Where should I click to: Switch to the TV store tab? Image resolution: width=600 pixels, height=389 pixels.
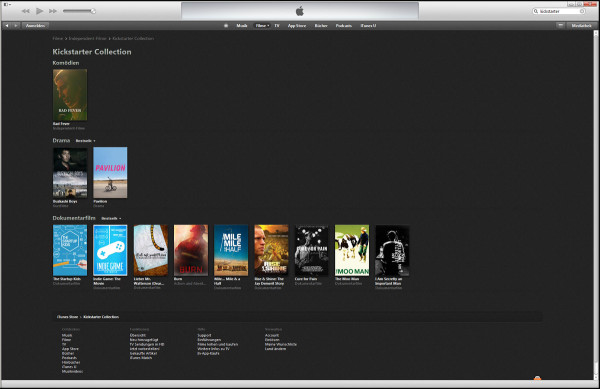click(277, 26)
